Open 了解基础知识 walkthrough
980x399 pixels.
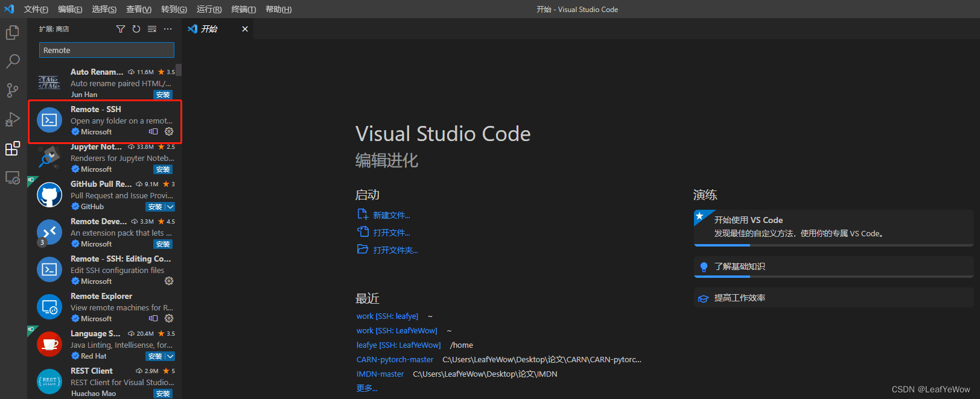coord(833,267)
